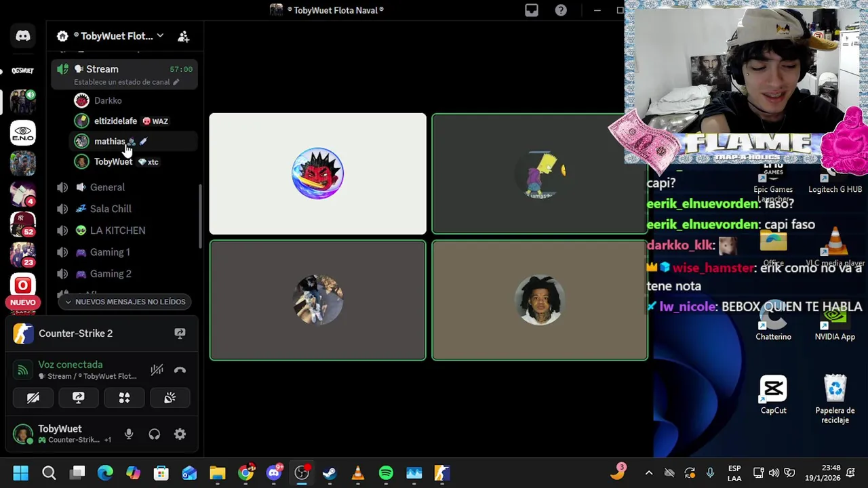Show hidden system tray icons chevron

point(648,473)
